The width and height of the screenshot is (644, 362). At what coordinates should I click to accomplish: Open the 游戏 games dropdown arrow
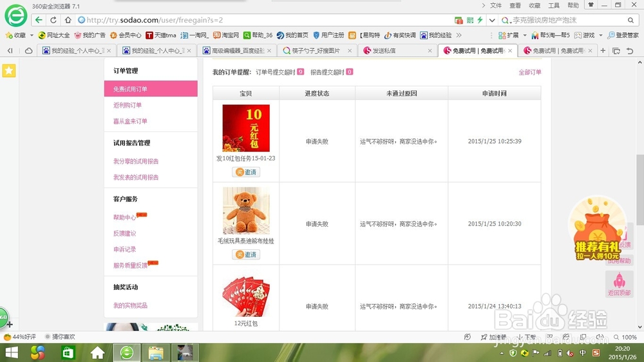click(x=600, y=35)
